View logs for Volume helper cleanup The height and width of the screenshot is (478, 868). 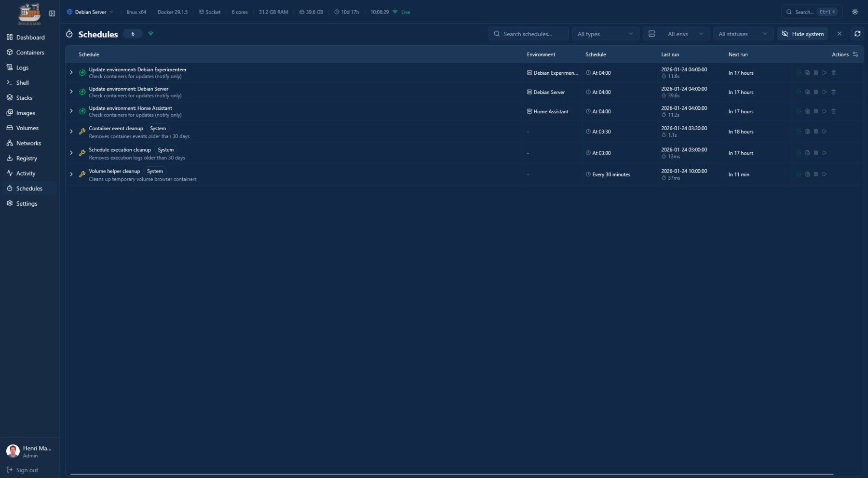807,174
